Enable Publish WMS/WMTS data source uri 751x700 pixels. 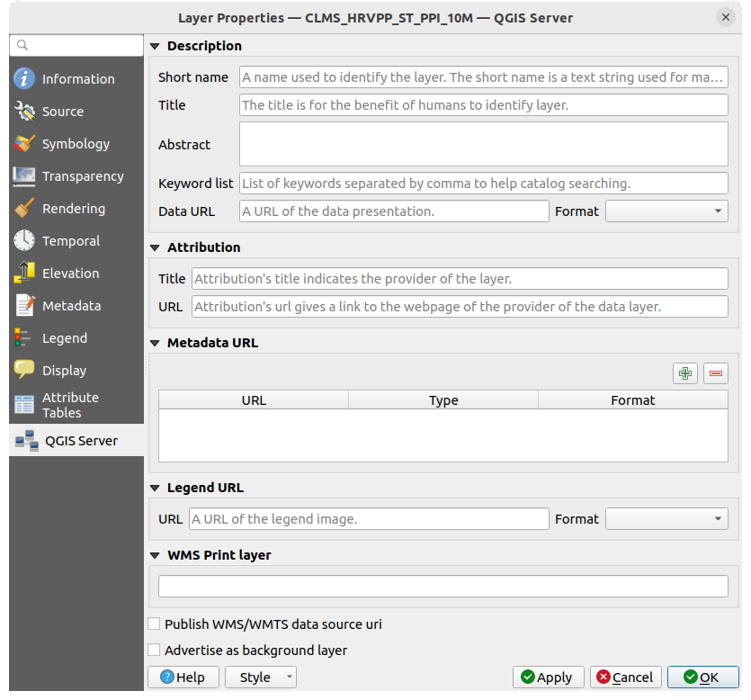155,624
